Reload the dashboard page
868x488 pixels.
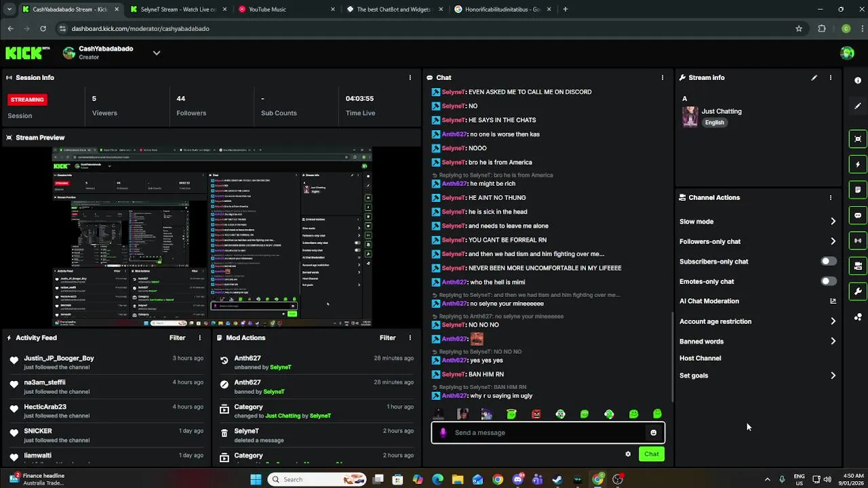(43, 28)
